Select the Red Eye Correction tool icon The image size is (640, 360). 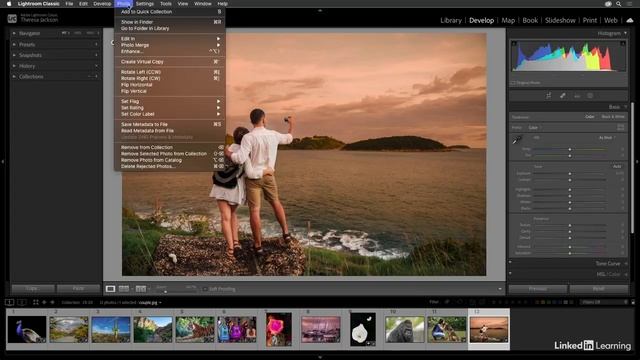click(x=577, y=96)
